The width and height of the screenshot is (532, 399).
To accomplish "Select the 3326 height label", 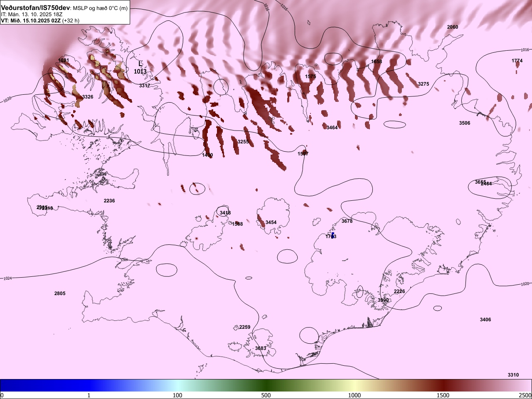I will [x=88, y=97].
